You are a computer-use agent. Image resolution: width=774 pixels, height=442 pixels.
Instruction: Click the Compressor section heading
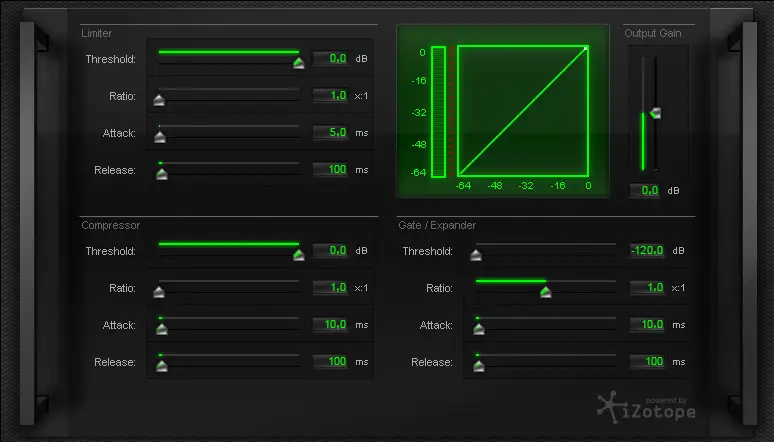coord(111,225)
